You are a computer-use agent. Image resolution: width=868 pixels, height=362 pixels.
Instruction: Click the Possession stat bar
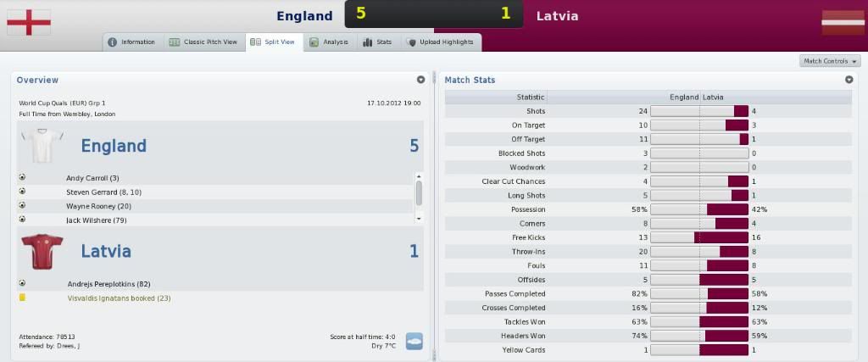699,209
